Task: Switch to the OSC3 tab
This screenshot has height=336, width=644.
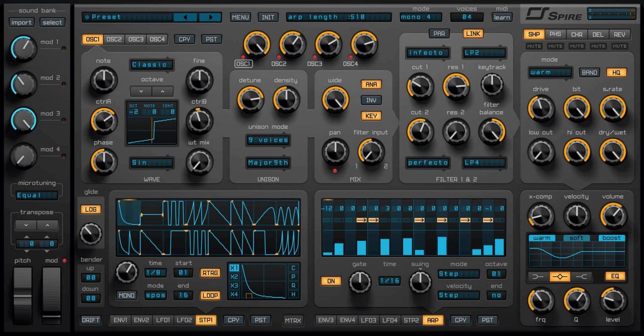Action: 135,39
